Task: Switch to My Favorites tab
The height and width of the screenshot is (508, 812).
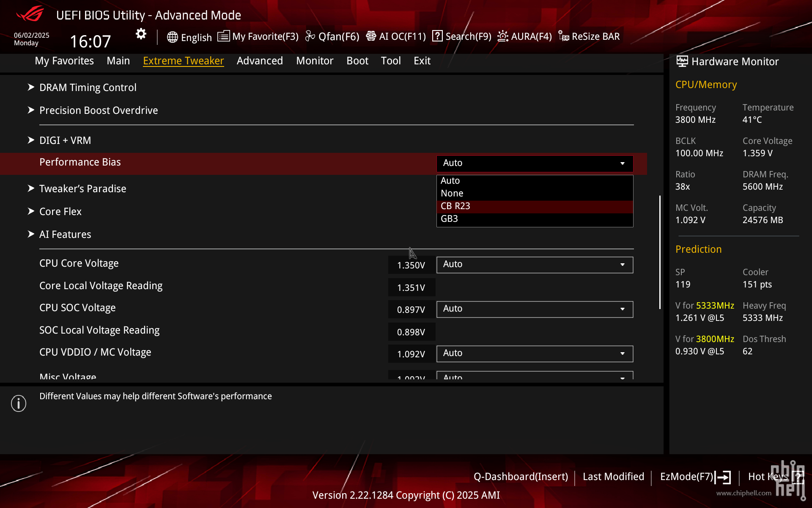Action: (64, 61)
